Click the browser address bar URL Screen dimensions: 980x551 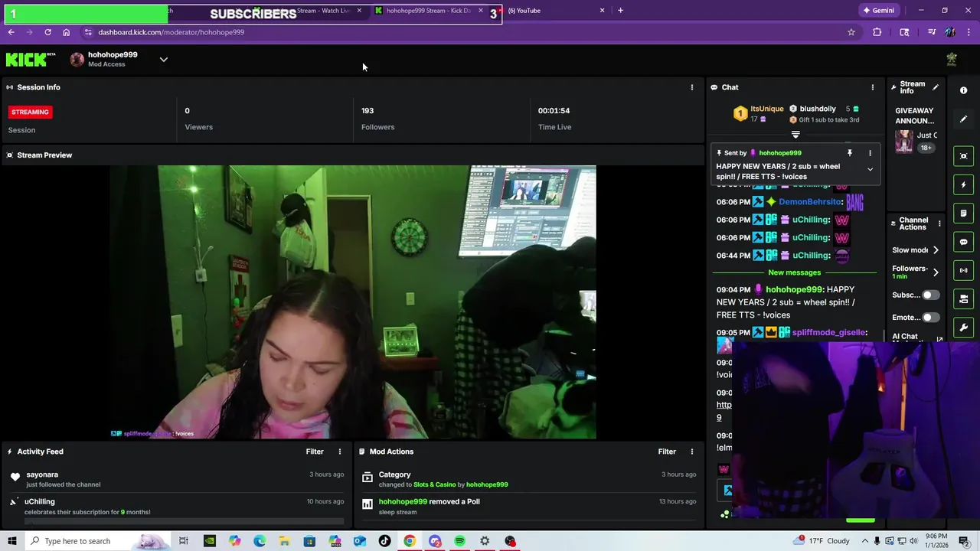[171, 32]
